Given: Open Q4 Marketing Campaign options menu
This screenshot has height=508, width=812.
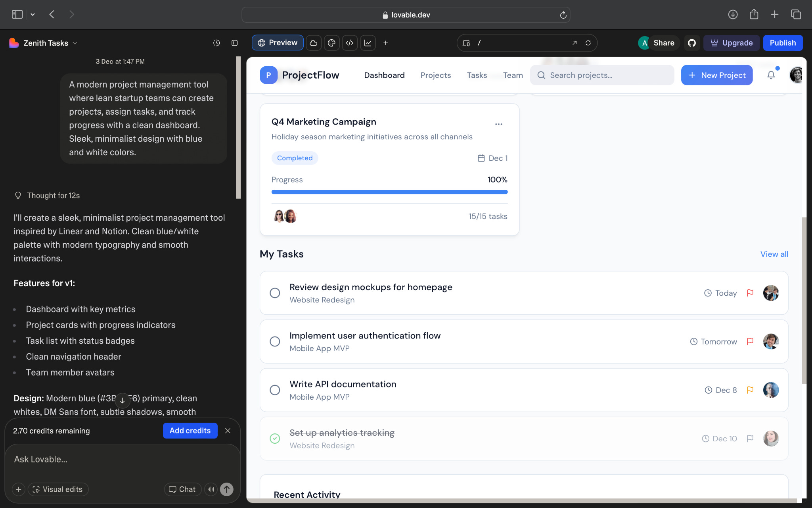Looking at the screenshot, I should [498, 124].
